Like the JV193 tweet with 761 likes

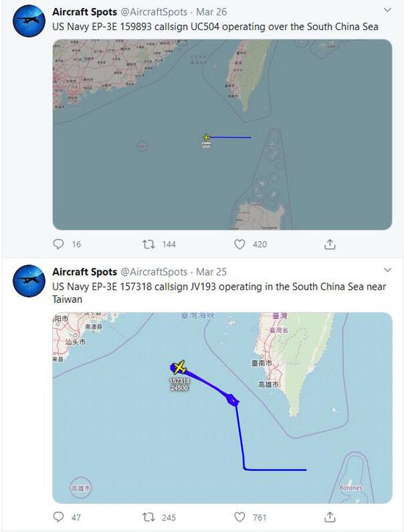tap(239, 517)
